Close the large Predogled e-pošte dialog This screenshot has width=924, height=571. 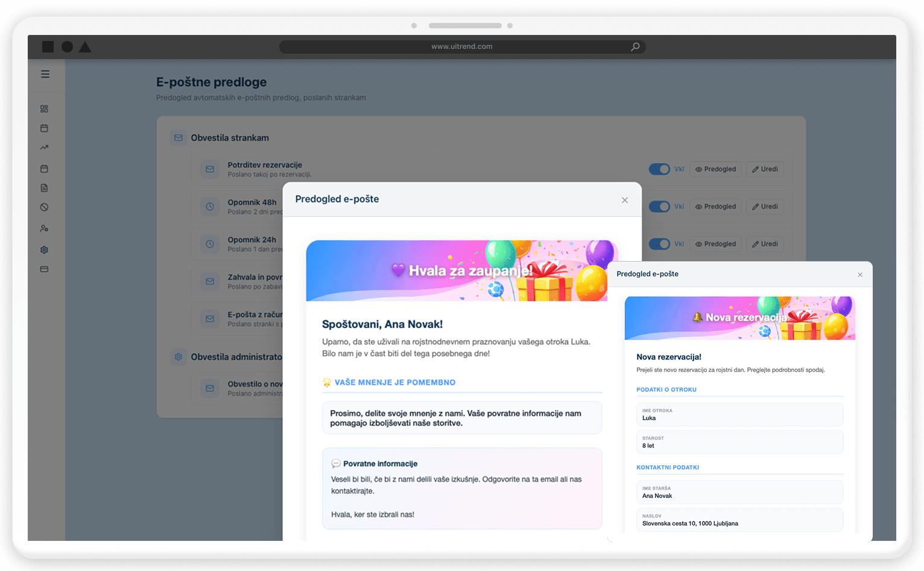625,200
